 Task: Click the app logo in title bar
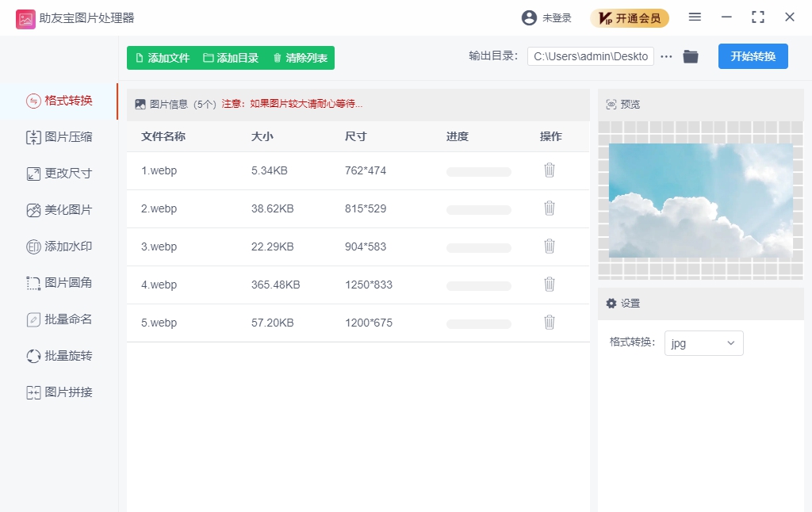coord(25,18)
